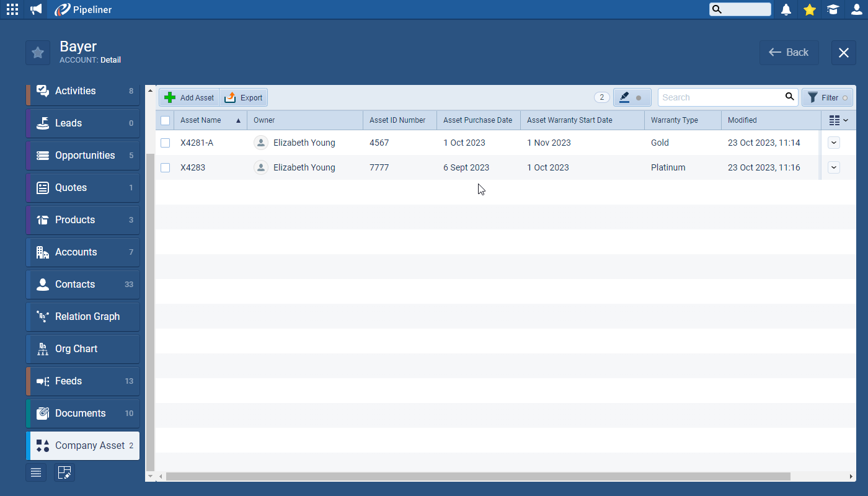
Task: Tick the select-all checkbox in table header
Action: tap(165, 120)
